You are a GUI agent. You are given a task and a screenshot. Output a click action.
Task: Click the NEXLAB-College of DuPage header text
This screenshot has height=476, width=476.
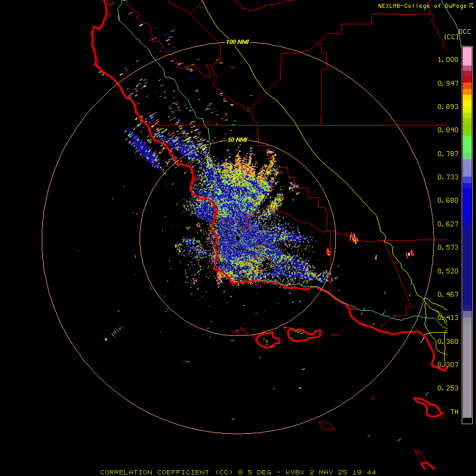422,6
